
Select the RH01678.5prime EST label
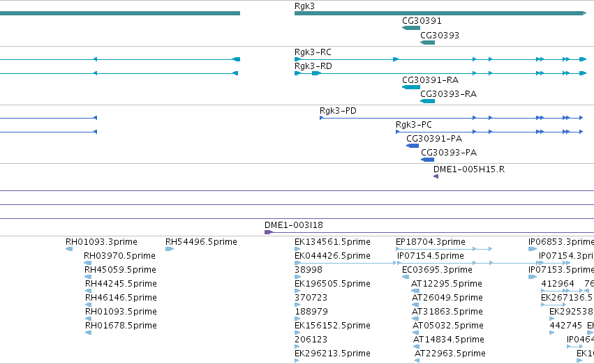pyautogui.click(x=121, y=326)
